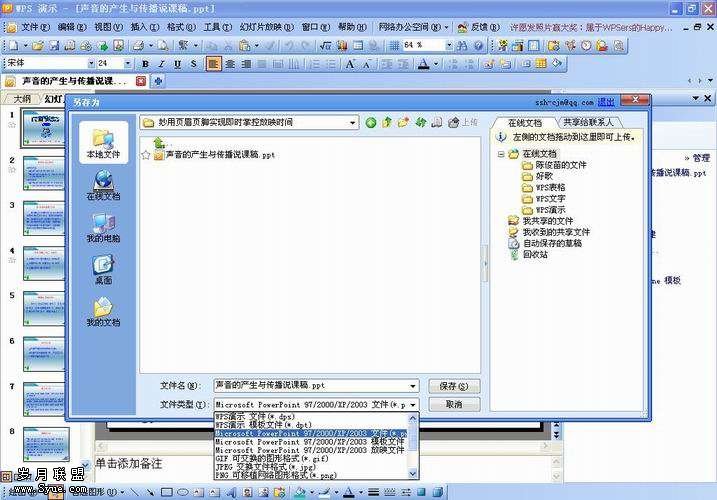Toggle Underline formatting in toolbar
The height and width of the screenshot is (500, 717).
pos(177,64)
